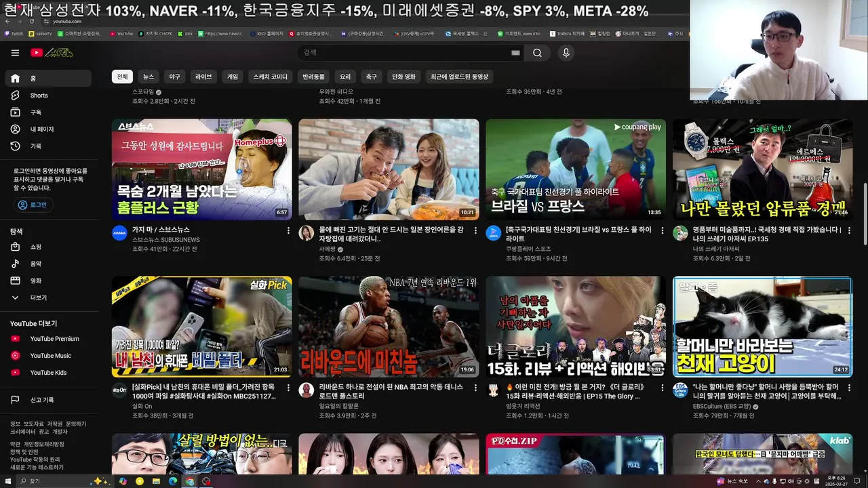Click the 쿠팡플레이 스포츠 channel name
The width and height of the screenshot is (868, 488).
tap(528, 249)
